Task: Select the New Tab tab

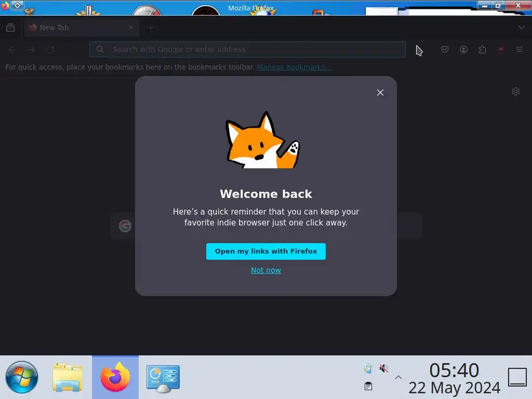Action: click(82, 28)
